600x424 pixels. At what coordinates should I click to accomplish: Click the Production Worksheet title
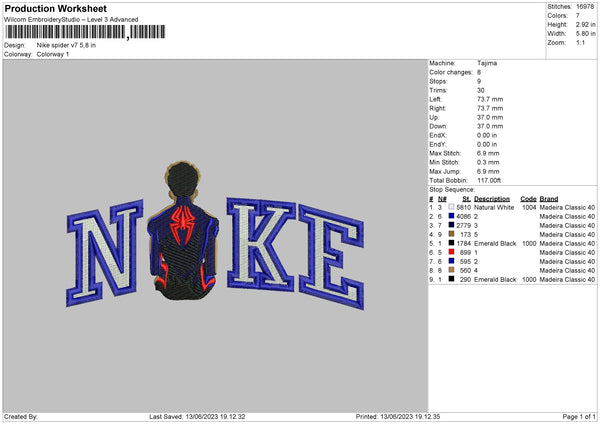(55, 8)
